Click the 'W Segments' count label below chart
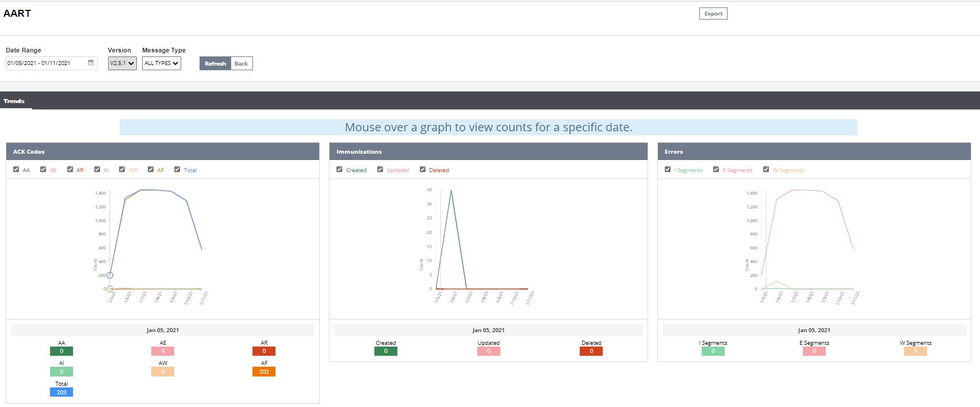980x407 pixels. coord(916,343)
